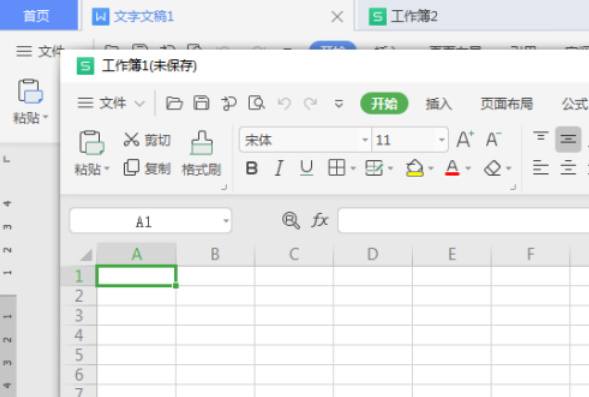
Task: Cut selection with the 剪切 scissors button
Action: click(x=147, y=140)
